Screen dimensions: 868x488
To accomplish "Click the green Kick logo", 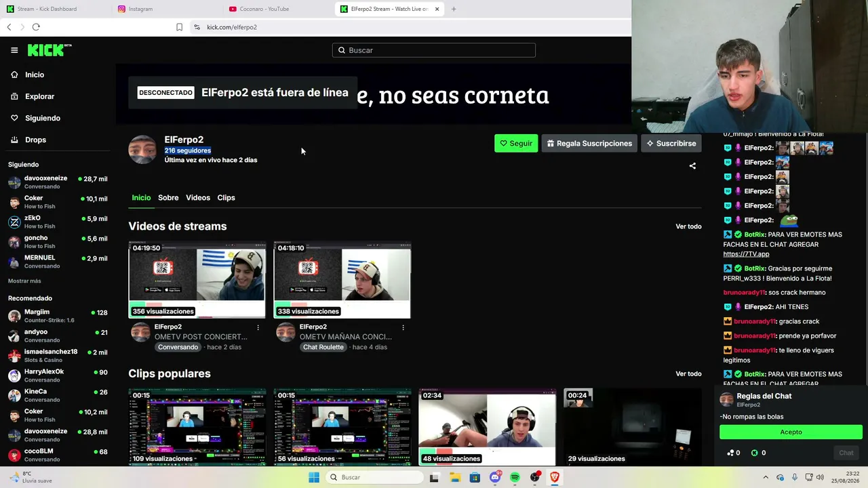I will (50, 50).
